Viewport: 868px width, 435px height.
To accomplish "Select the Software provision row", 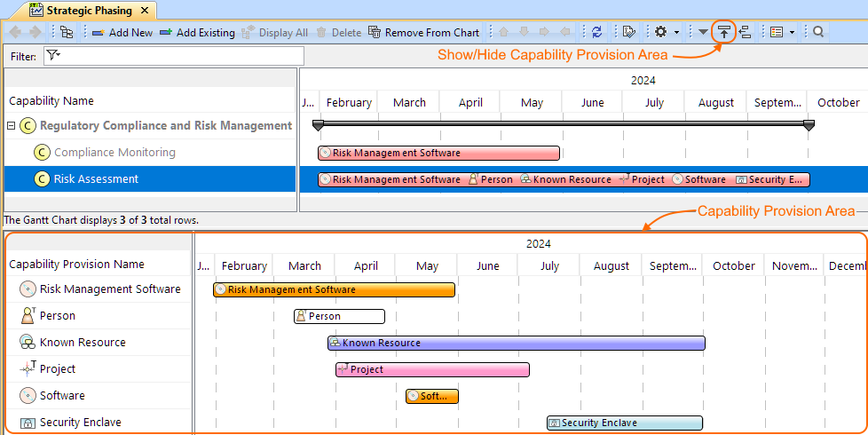I will pos(98,395).
